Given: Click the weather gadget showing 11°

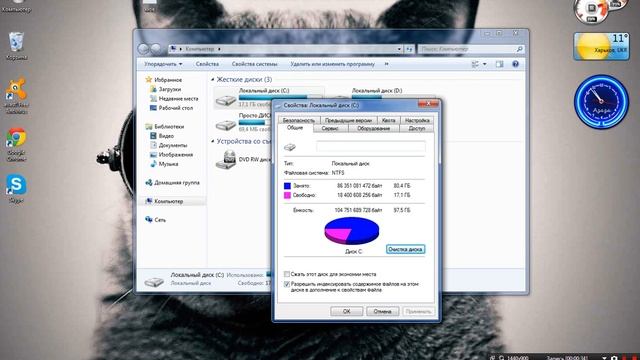Looking at the screenshot, I should [x=601, y=47].
